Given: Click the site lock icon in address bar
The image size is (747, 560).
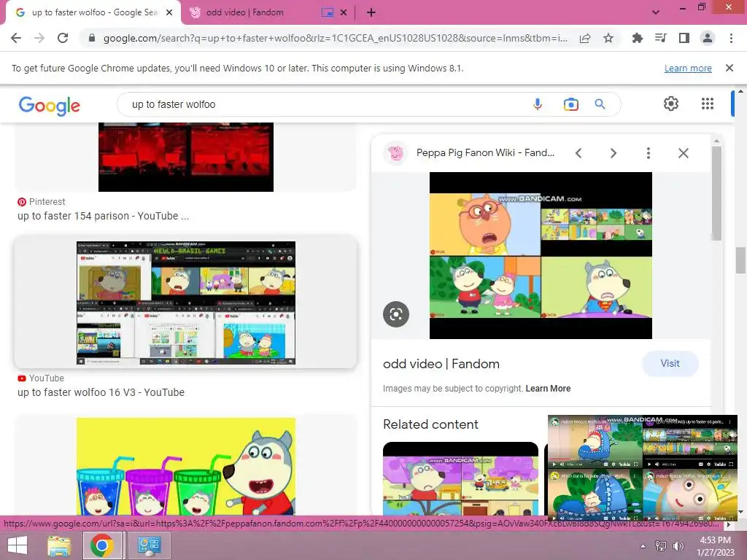Looking at the screenshot, I should pos(92,38).
